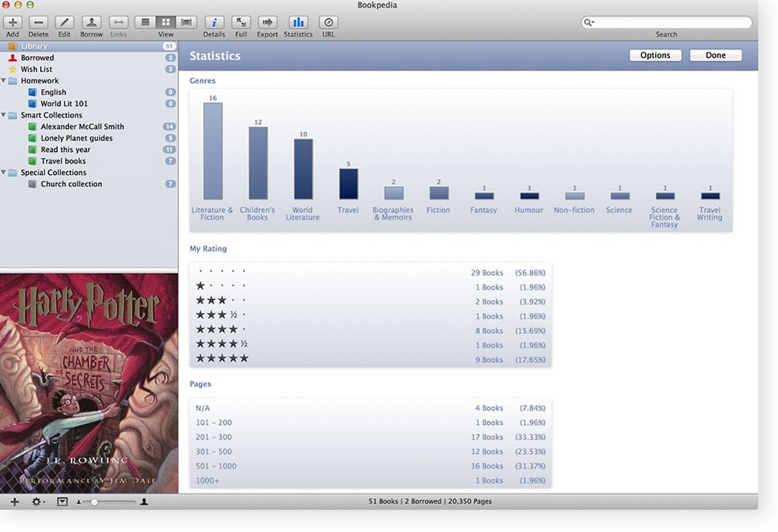778x532 pixels.
Task: Select Library in the sidebar
Action: coord(89,46)
